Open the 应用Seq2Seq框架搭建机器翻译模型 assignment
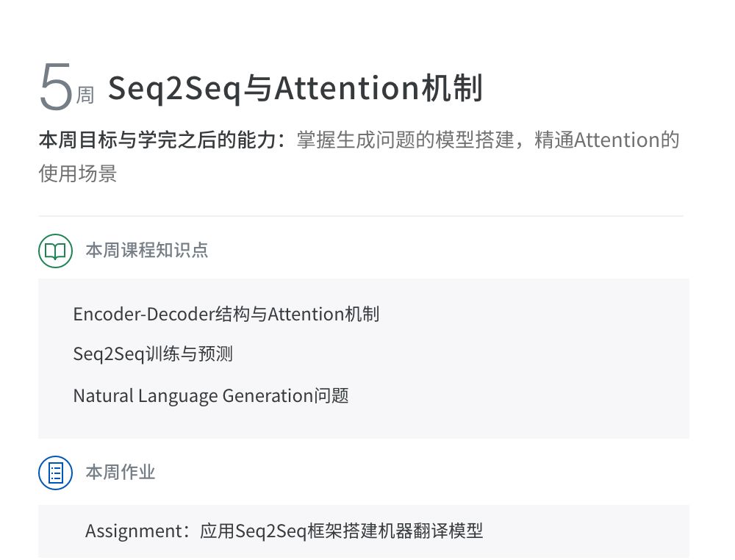The width and height of the screenshot is (735, 560). coord(342,531)
